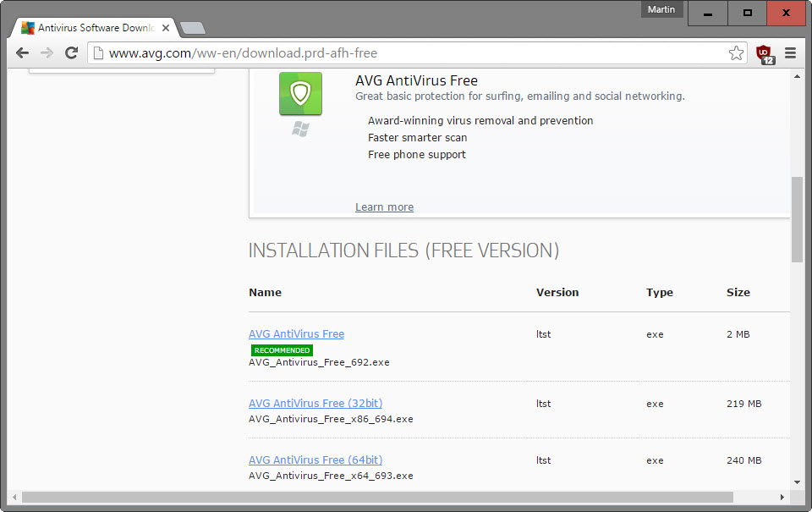This screenshot has width=812, height=512.
Task: Select the Antivirus Software Download tab
Action: point(95,28)
